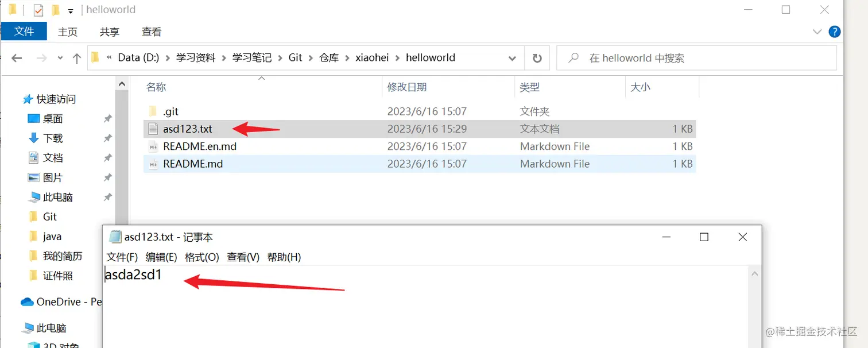Click the pin icon next to 图片

click(107, 177)
